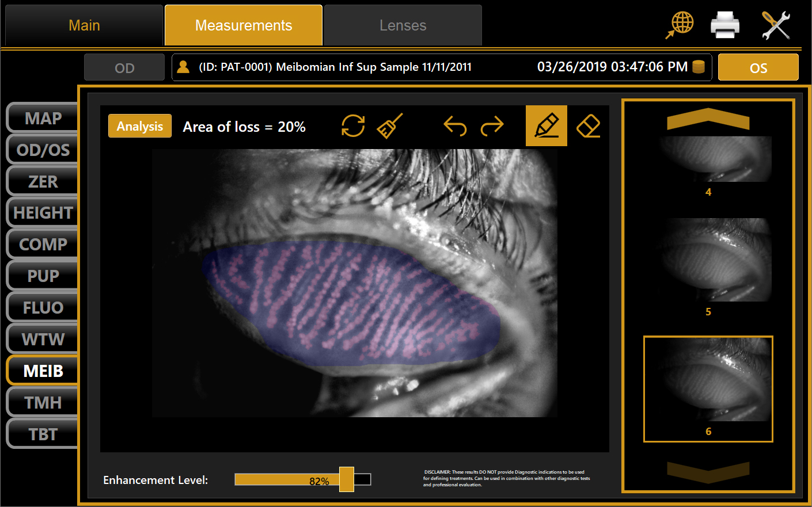This screenshot has width=812, height=507.
Task: Open the print function
Action: pyautogui.click(x=725, y=25)
